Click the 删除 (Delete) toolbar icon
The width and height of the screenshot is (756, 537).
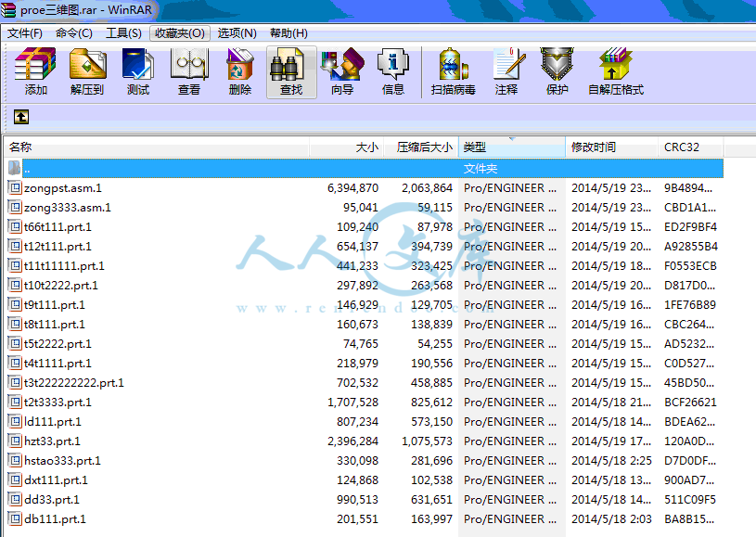240,64
